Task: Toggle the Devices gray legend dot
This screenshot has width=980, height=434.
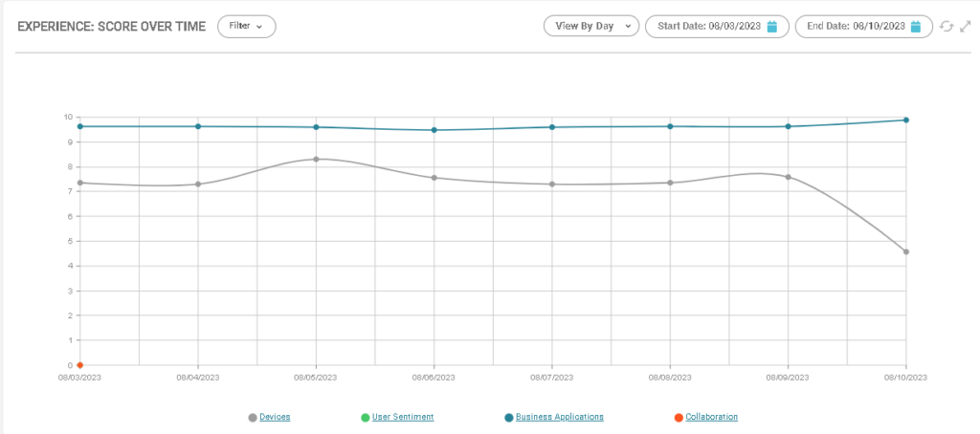Action: (x=253, y=418)
